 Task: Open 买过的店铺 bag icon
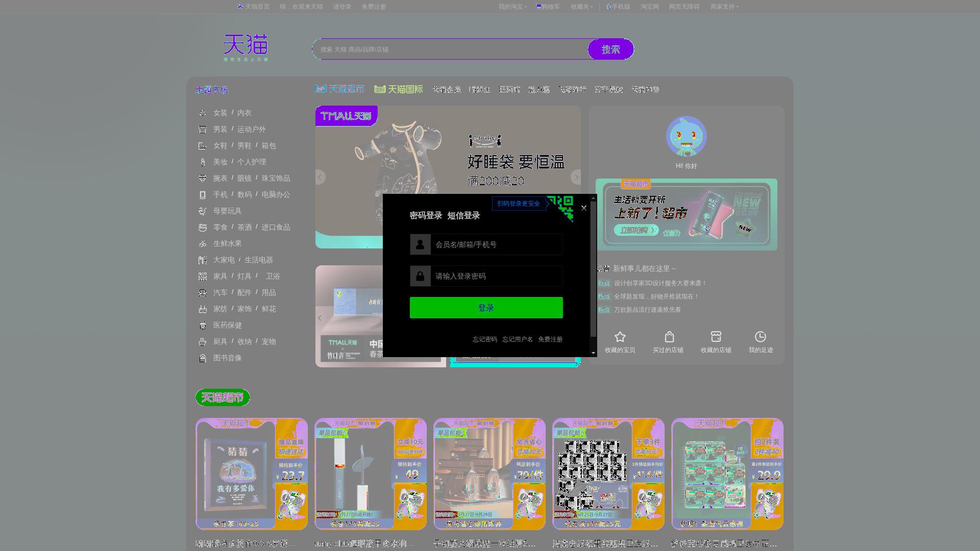tap(669, 337)
